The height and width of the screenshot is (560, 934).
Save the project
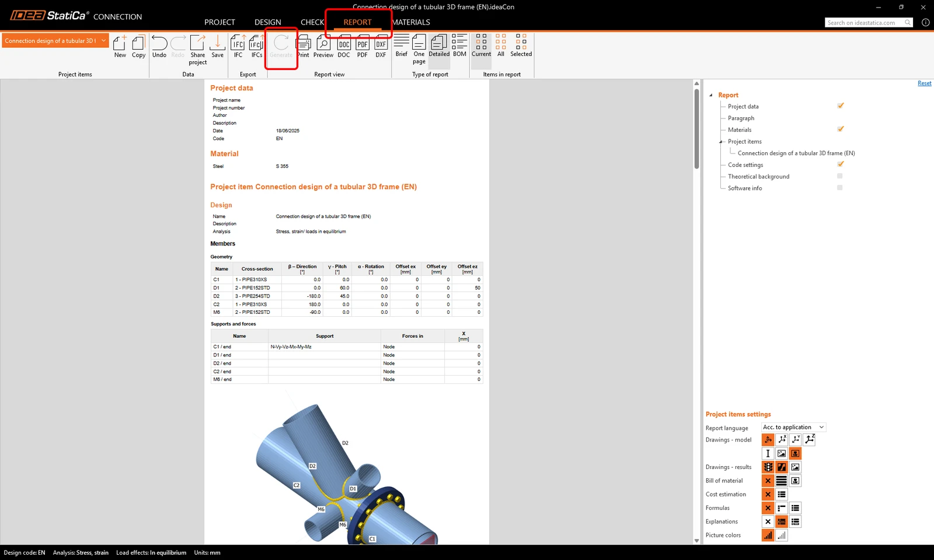[x=217, y=46]
